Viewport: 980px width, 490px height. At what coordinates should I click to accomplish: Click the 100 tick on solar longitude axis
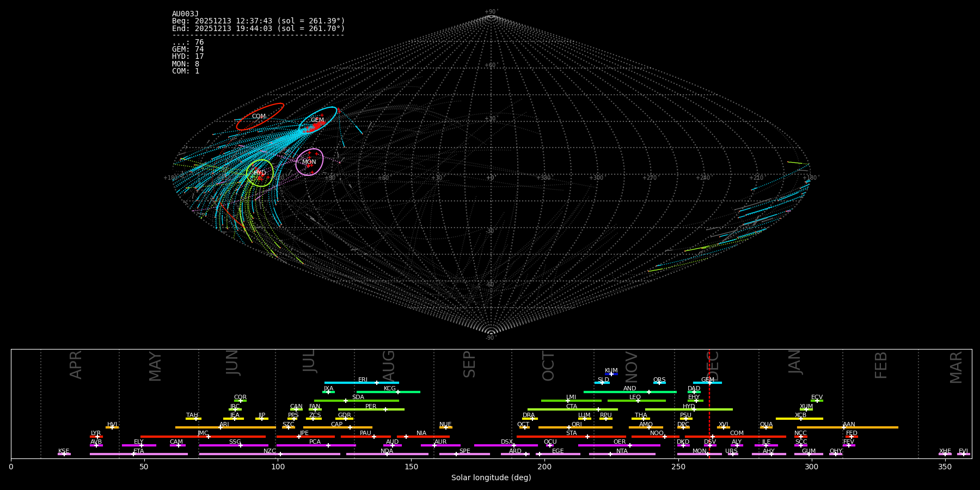pos(278,467)
